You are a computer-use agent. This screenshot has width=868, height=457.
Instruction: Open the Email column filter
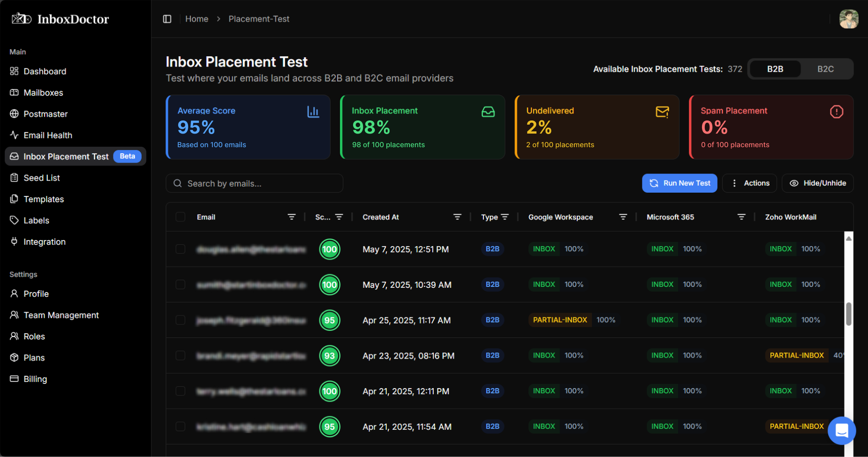coord(291,217)
